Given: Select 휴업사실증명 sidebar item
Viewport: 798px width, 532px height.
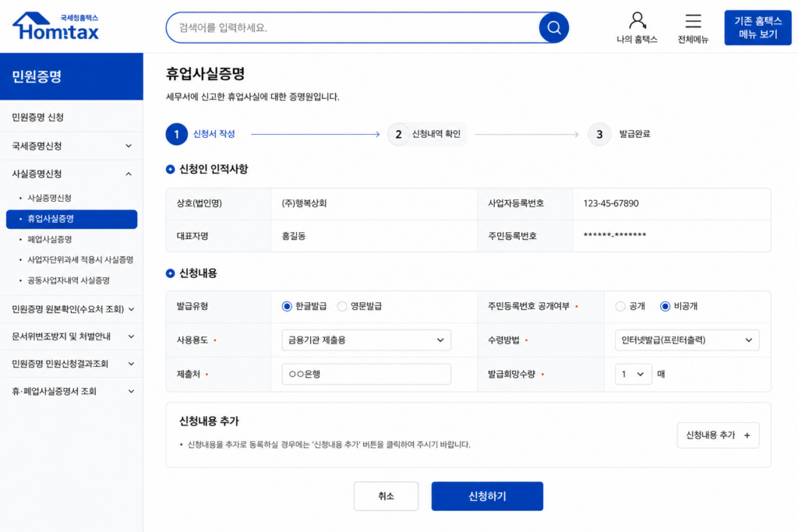Looking at the screenshot, I should (71, 219).
